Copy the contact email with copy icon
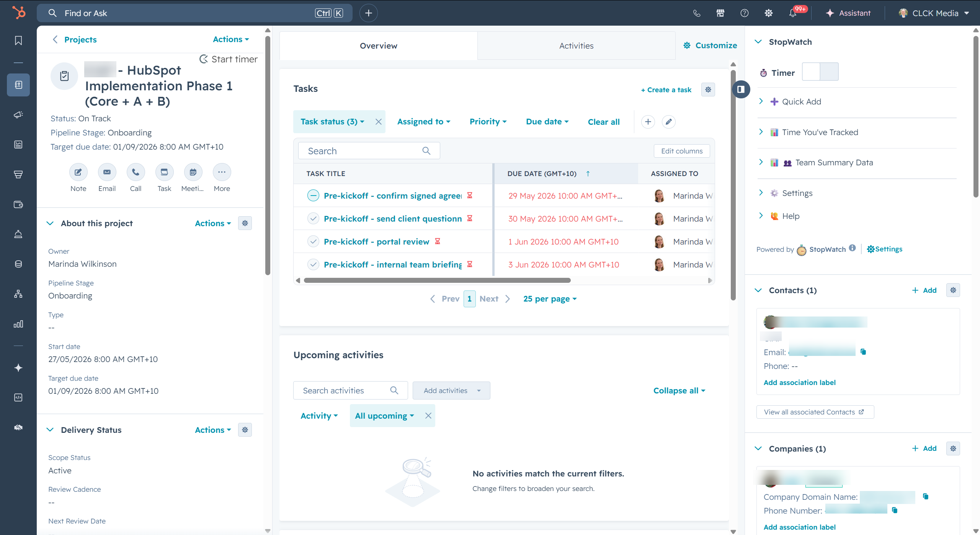The image size is (980, 535). coord(863,352)
